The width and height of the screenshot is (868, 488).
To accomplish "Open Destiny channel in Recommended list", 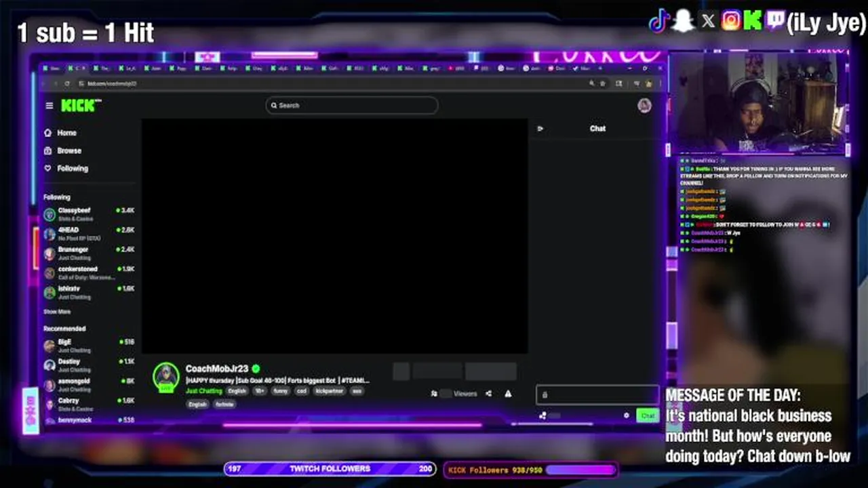I will pos(90,365).
